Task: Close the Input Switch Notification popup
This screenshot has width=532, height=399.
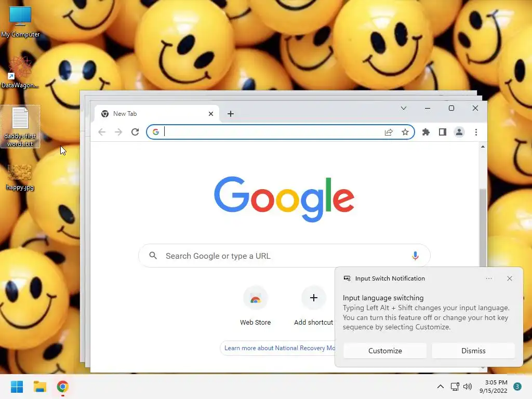Action: point(509,278)
